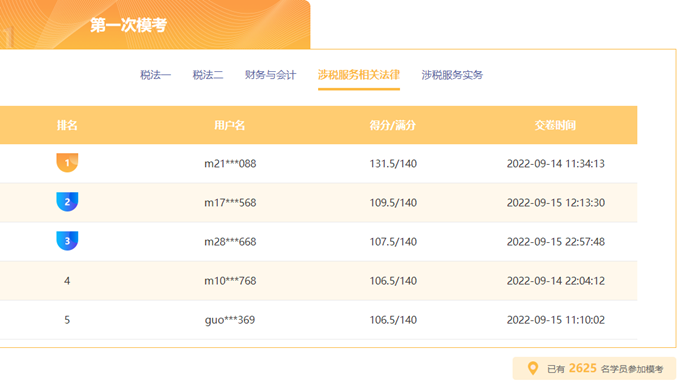This screenshot has height=381, width=680.
Task: Click submission time 2022-09-14 22:04:12
Action: point(556,281)
